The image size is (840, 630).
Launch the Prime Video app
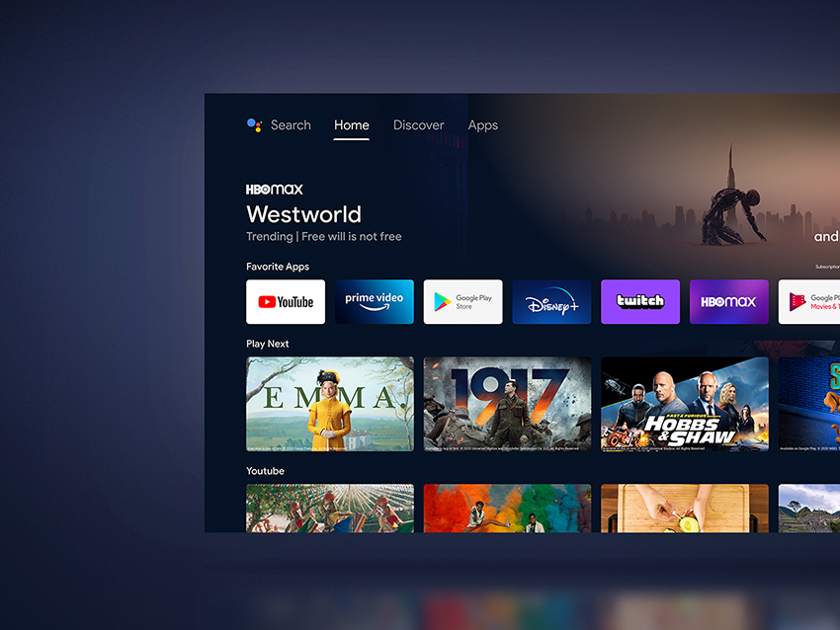(374, 302)
